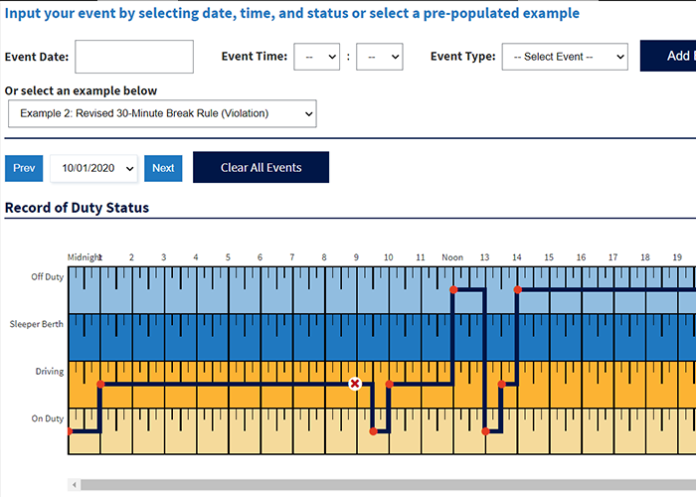Click the On Duty marker at Midnight
The image size is (696, 497).
point(69,432)
